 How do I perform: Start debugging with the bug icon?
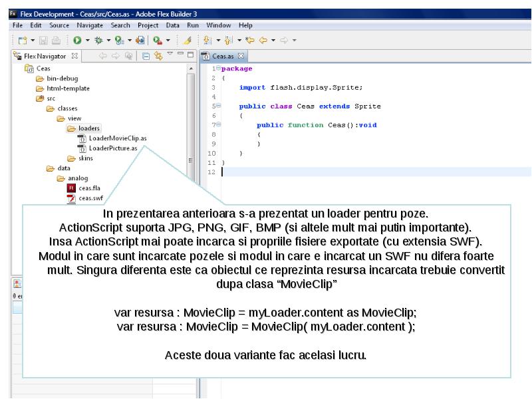point(98,41)
